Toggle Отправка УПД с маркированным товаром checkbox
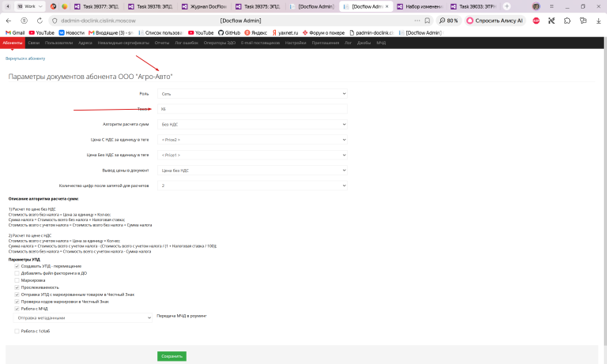The height and width of the screenshot is (364, 607). (x=17, y=295)
